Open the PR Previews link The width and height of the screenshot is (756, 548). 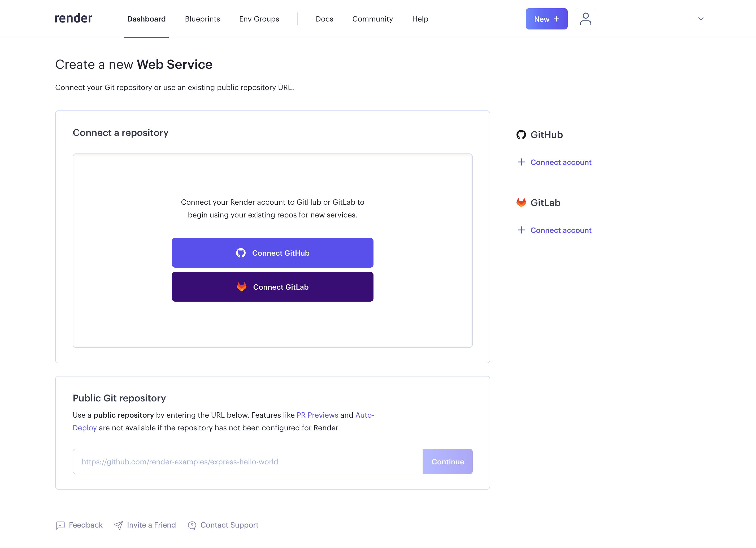coord(317,415)
